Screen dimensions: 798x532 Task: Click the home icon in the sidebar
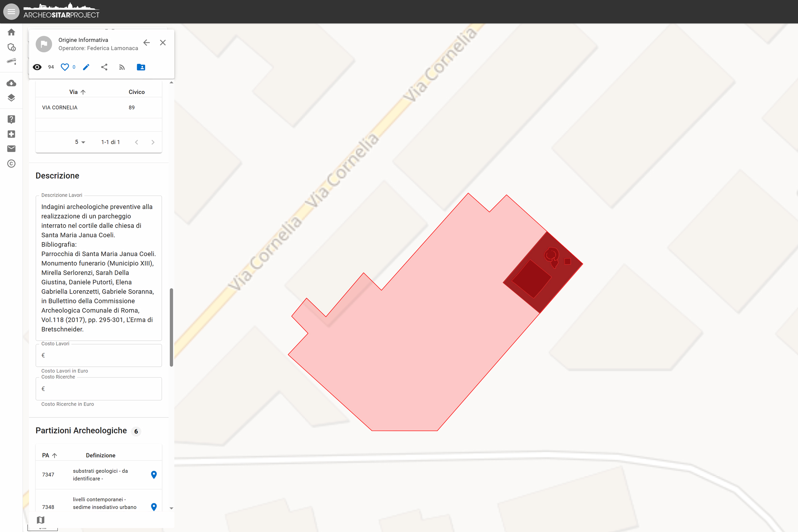point(11,32)
